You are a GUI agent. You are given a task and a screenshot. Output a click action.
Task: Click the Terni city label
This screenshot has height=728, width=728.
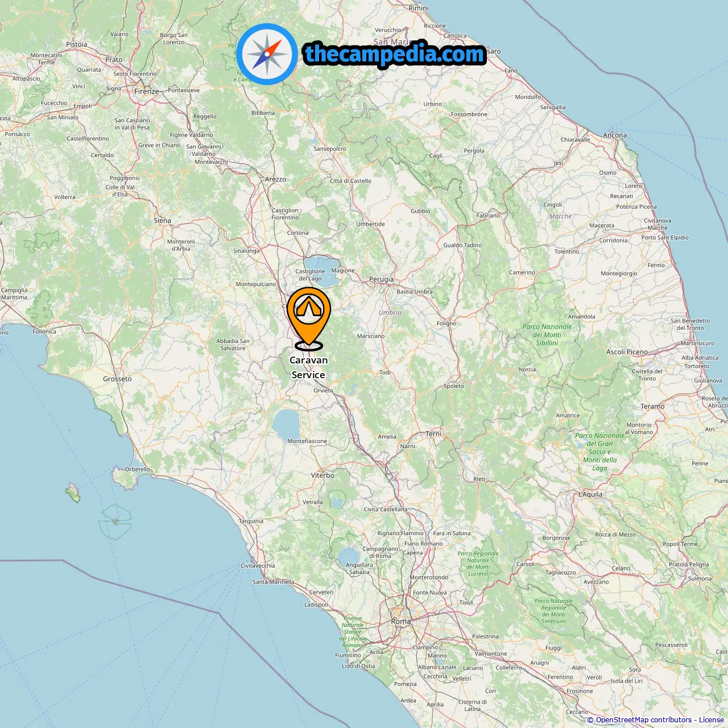433,434
